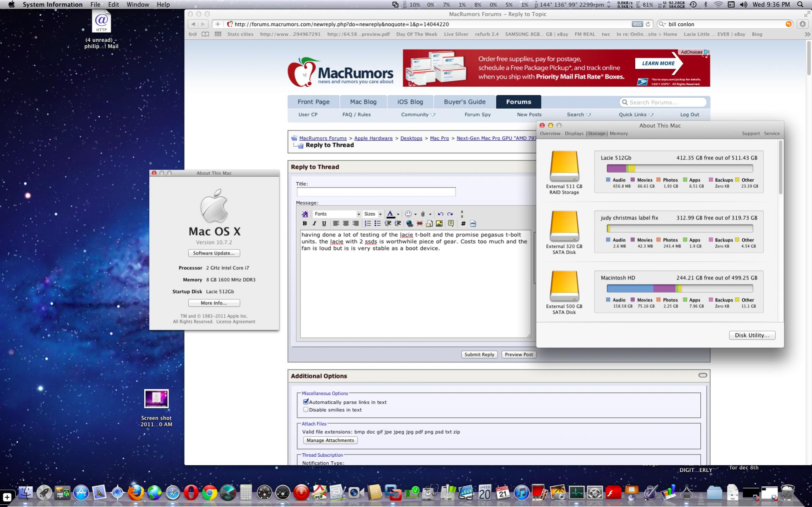Click the Submit Reply button
This screenshot has height=507, width=812.
(x=479, y=354)
